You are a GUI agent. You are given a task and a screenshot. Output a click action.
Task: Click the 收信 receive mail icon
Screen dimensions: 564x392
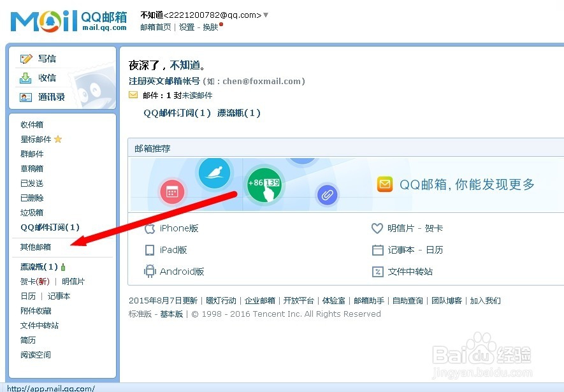point(25,78)
